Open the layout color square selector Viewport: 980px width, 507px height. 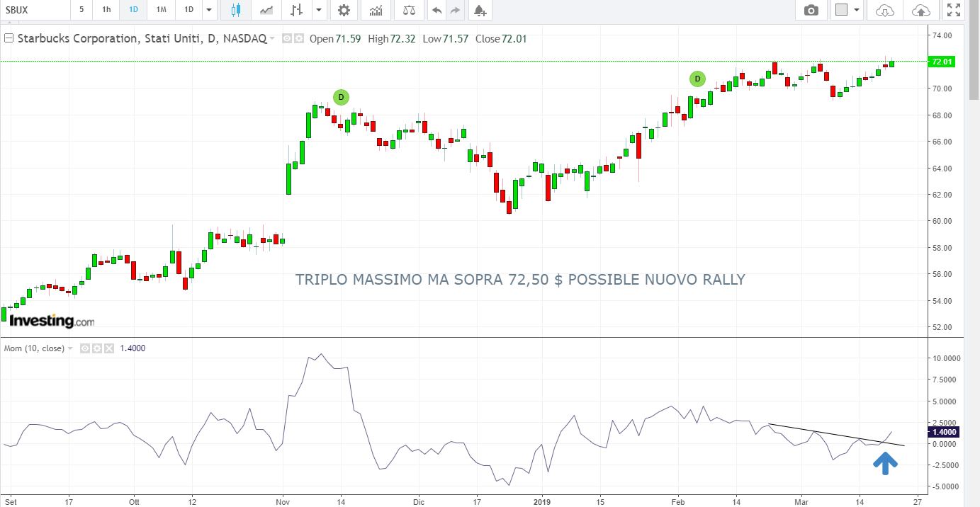click(x=842, y=10)
